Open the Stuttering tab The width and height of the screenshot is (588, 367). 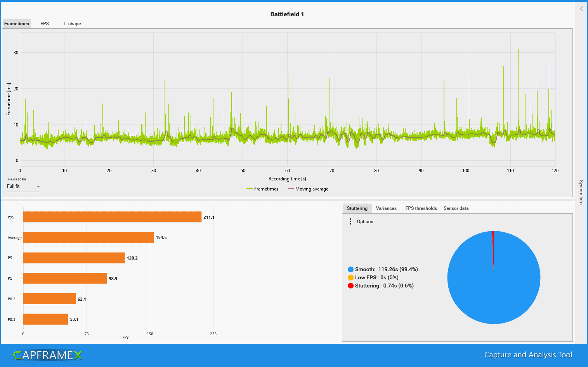357,208
